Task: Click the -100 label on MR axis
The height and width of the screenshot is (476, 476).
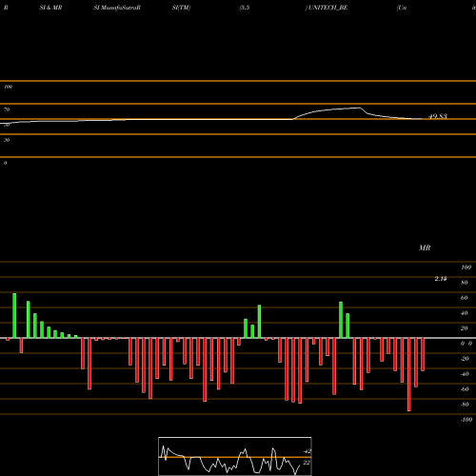Action: point(466,420)
